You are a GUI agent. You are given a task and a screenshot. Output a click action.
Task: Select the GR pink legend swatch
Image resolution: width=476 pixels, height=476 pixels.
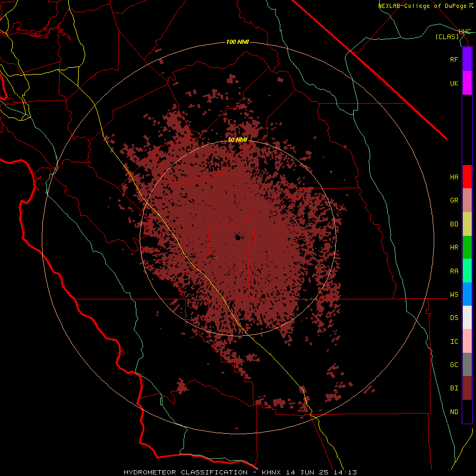tap(467, 200)
